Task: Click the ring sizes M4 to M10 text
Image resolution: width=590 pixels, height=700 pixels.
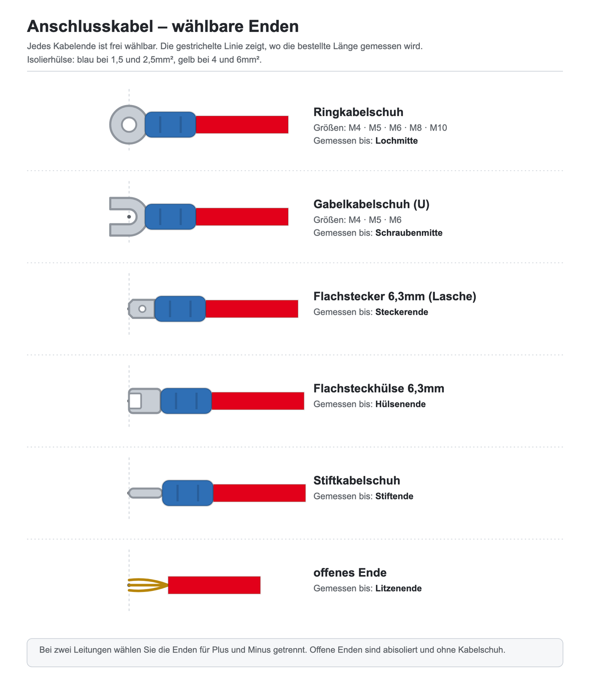Action: click(x=380, y=127)
